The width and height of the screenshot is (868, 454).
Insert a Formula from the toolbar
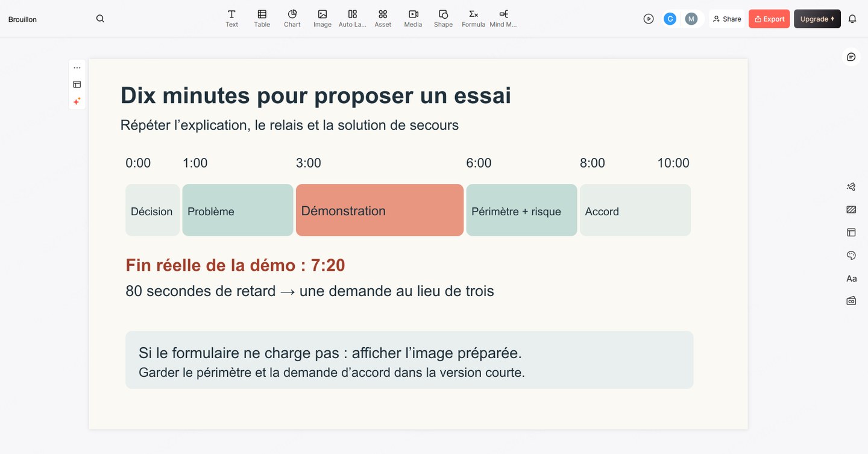(473, 19)
